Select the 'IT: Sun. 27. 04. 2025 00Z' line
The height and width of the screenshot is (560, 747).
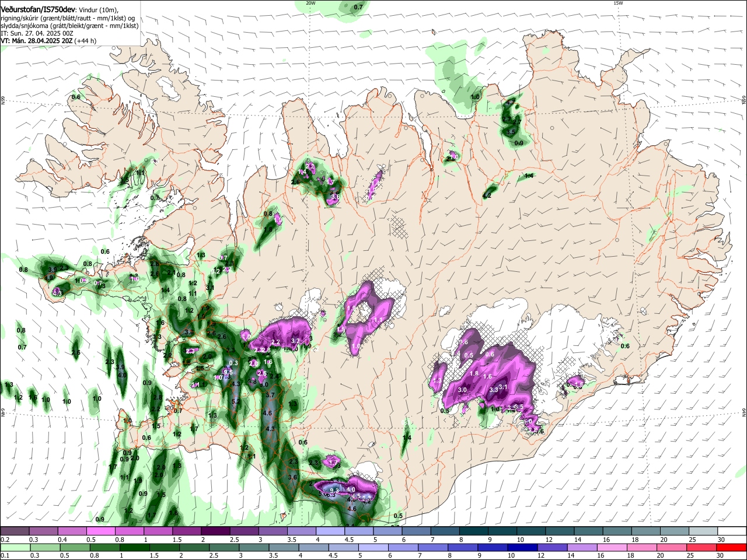tap(37, 33)
